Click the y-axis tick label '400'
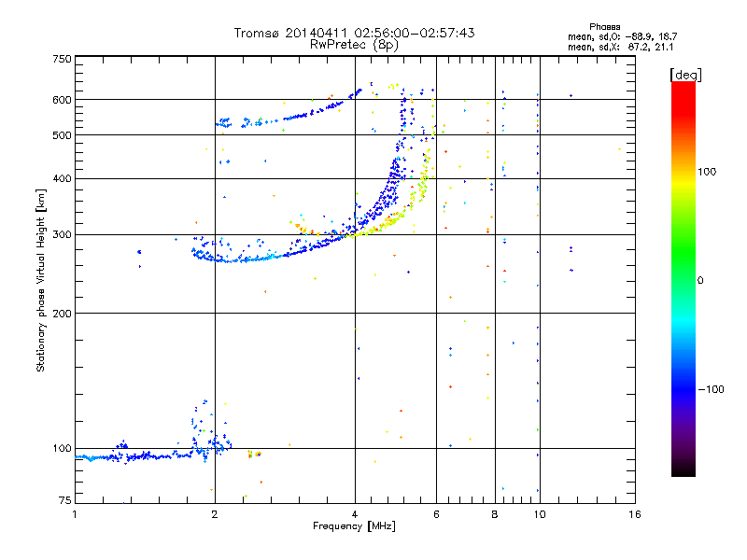Viewport: 747px width, 560px height. 62,179
